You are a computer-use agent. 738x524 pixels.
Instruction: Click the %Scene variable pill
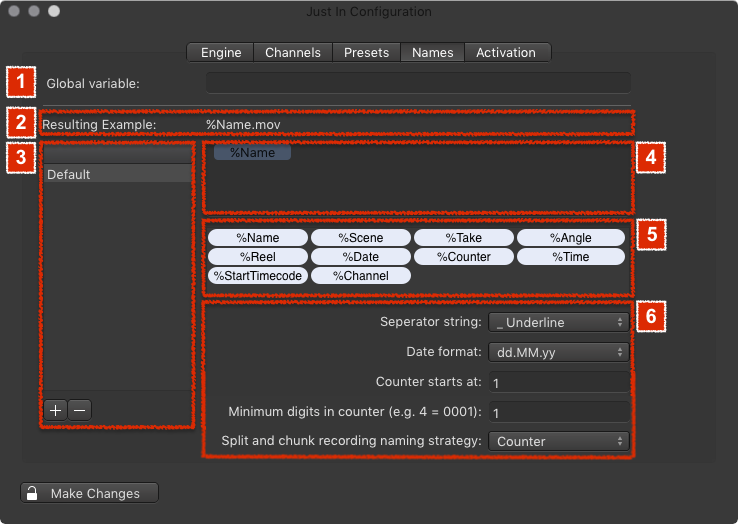[361, 238]
